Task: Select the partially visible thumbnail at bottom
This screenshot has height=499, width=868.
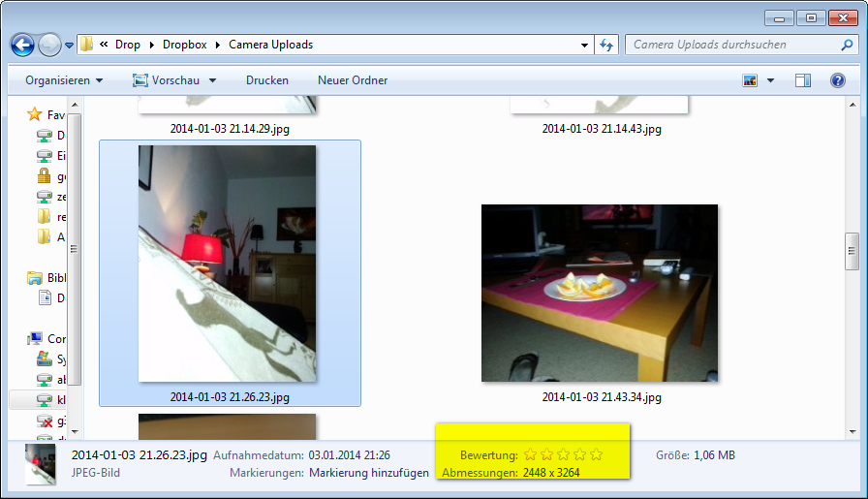Action: pos(227,426)
